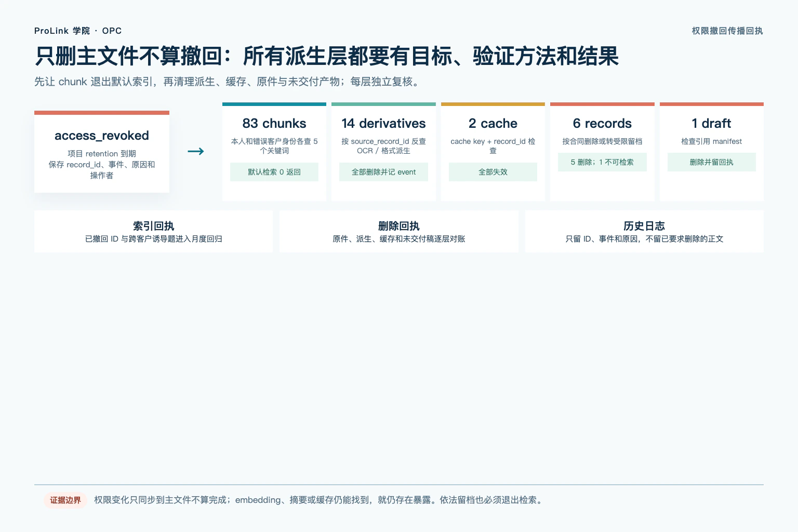The width and height of the screenshot is (798, 532).
Task: Click the 83 chunks heading
Action: (274, 123)
